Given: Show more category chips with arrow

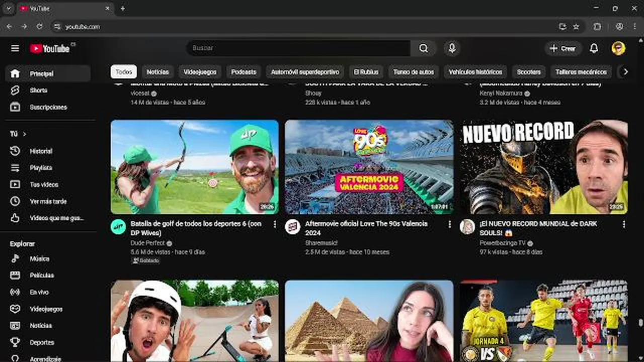Looking at the screenshot, I should 625,72.
